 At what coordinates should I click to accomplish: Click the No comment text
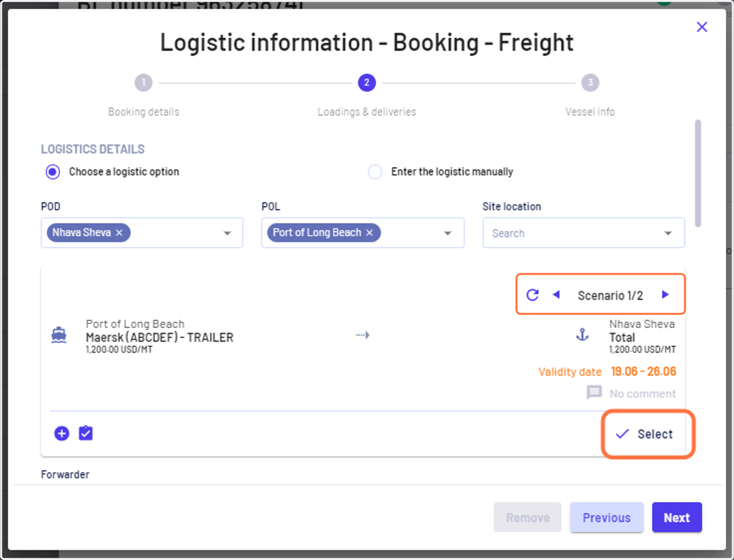[x=643, y=394]
